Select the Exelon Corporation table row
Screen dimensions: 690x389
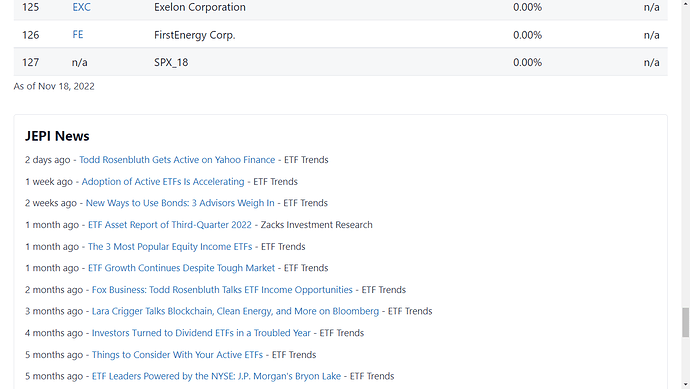[x=341, y=7]
